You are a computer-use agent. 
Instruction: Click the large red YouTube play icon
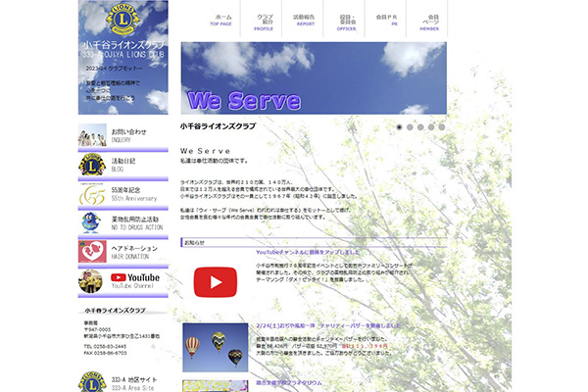215,282
